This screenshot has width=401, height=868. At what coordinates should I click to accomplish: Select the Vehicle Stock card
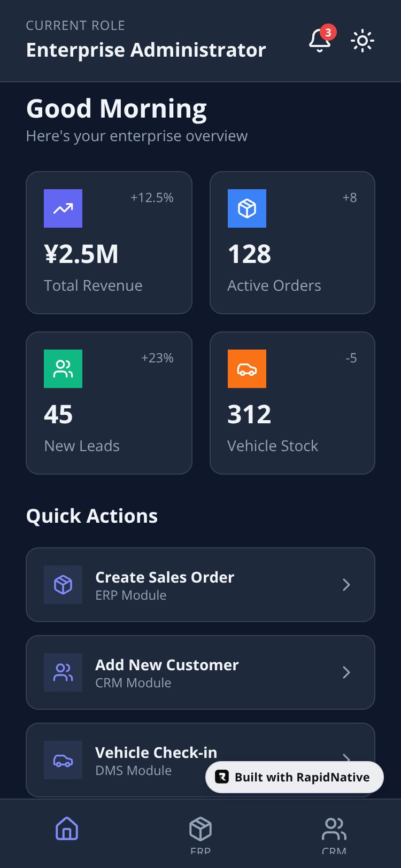coord(292,403)
